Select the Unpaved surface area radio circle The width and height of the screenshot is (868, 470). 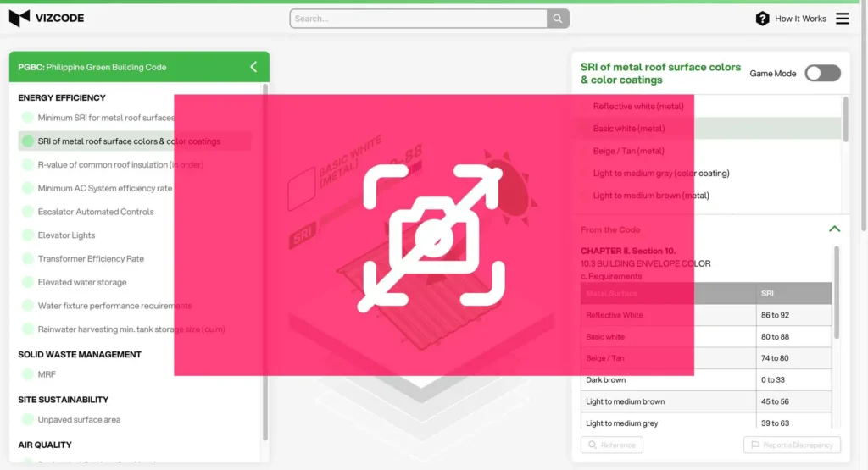(x=28, y=419)
